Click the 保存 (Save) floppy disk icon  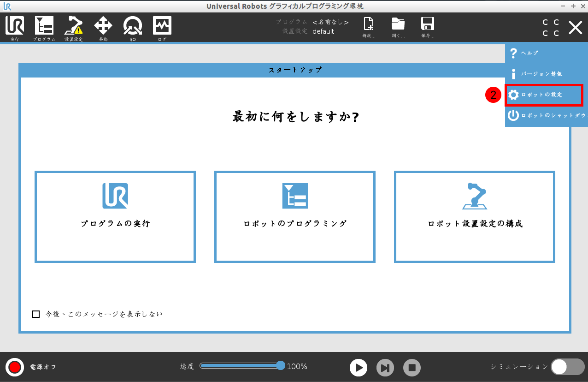click(428, 27)
